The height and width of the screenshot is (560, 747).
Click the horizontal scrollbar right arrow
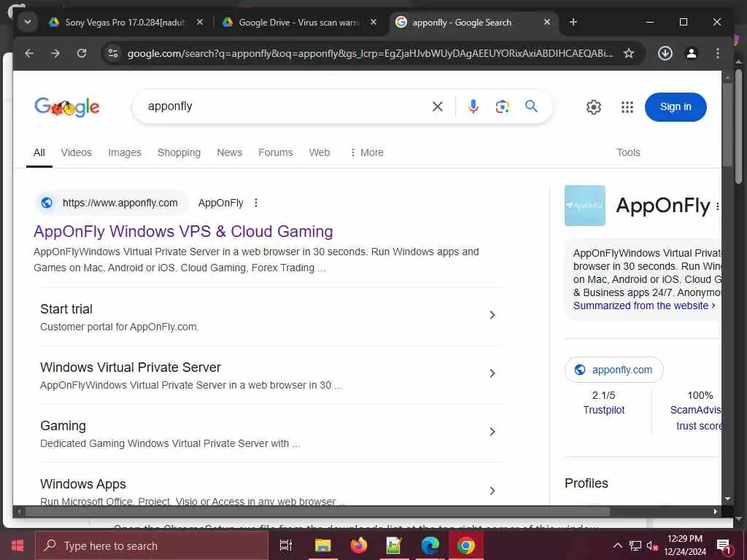[x=715, y=512]
